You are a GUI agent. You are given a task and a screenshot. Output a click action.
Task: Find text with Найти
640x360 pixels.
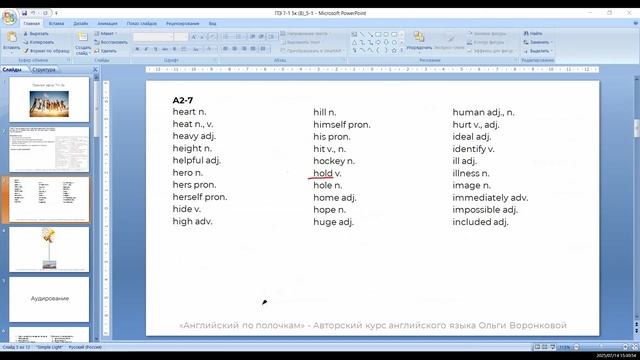point(533,33)
